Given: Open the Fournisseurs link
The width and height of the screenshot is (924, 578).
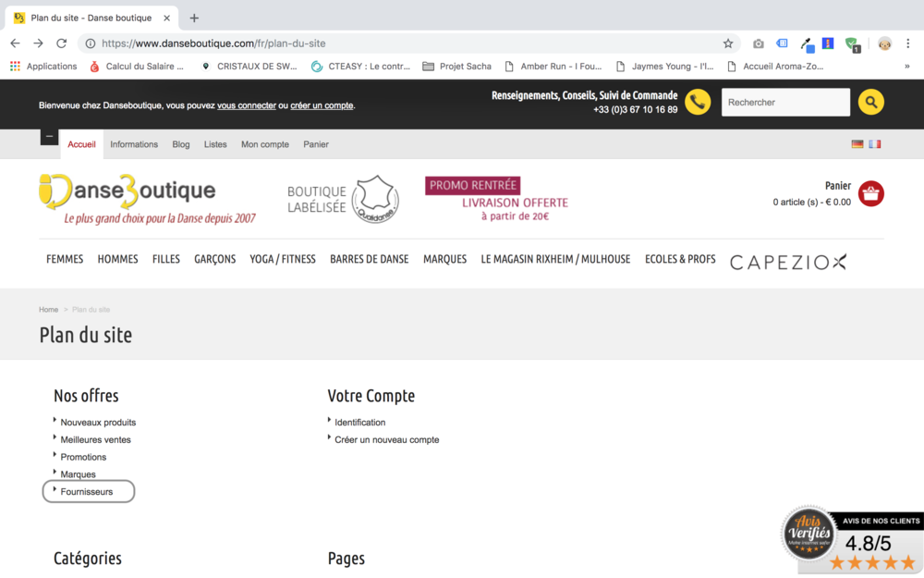Looking at the screenshot, I should pyautogui.click(x=88, y=491).
